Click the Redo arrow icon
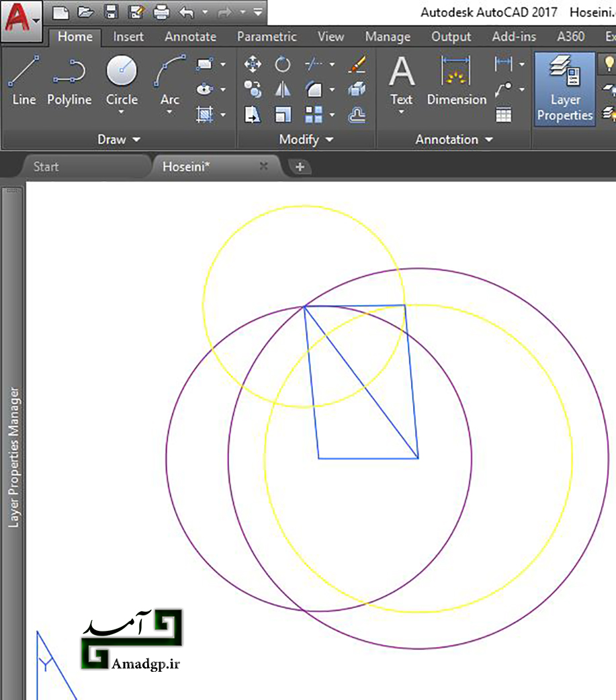This screenshot has width=616, height=700. (x=226, y=12)
